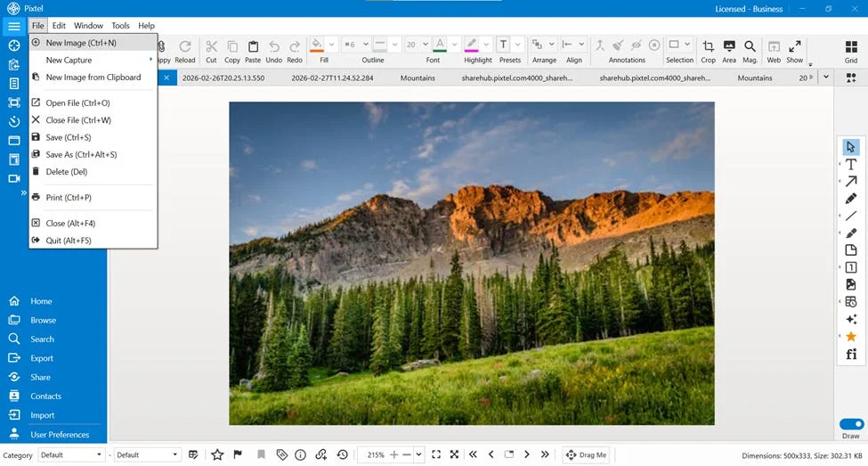
Task: Select the straight Line tool
Action: coord(851,216)
